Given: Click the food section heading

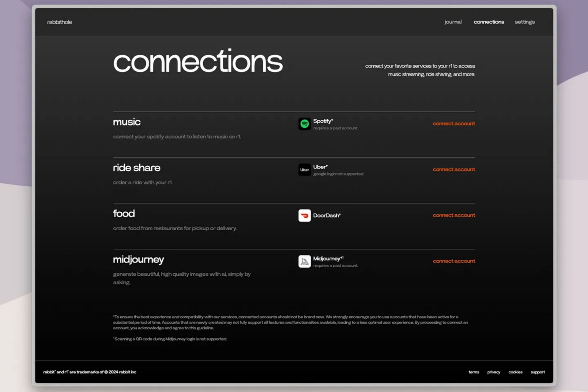Looking at the screenshot, I should pyautogui.click(x=124, y=213).
